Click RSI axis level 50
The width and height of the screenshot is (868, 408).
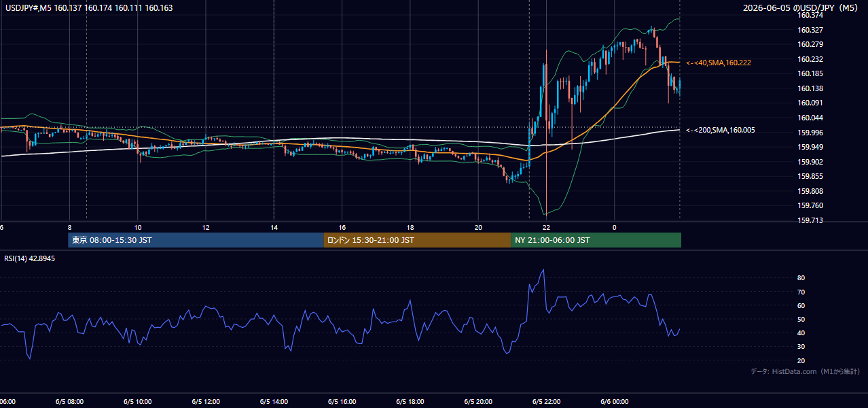tap(801, 319)
